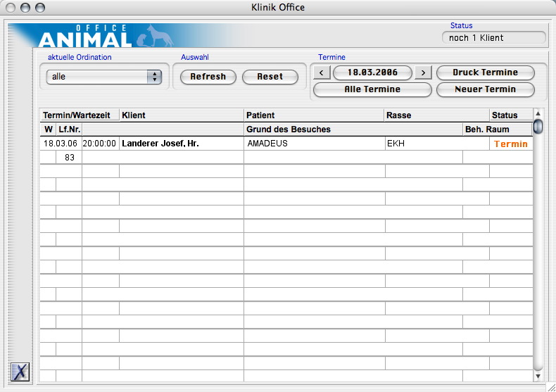556x392 pixels.
Task: Click the X close icon at bottom left
Action: [x=20, y=372]
